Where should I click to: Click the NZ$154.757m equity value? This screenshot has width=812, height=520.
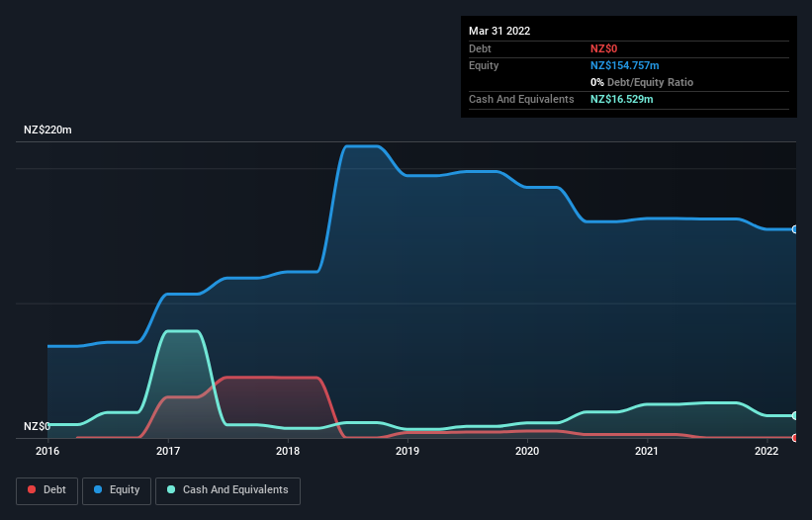(x=624, y=65)
